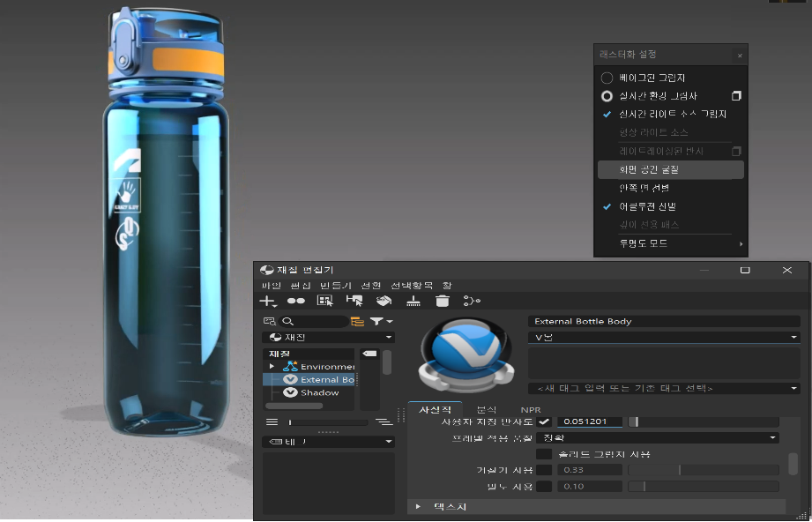Open the 파일 menu in material editor

coord(271,286)
